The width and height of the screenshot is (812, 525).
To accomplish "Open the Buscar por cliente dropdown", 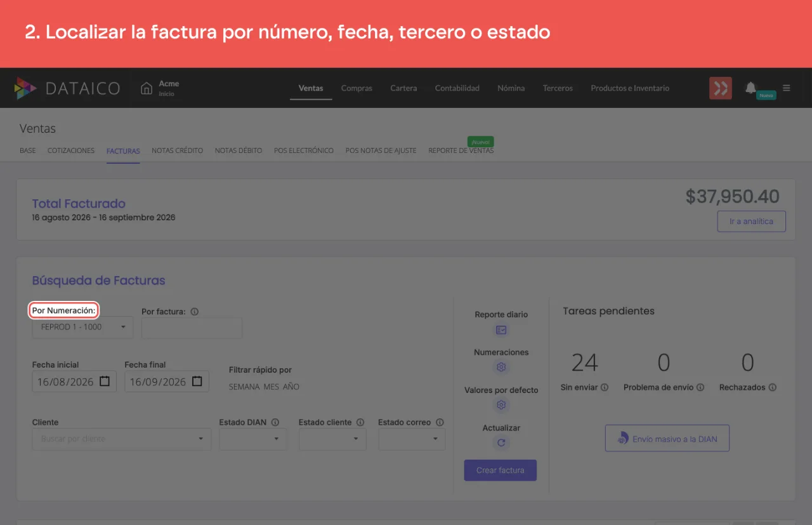I will click(122, 439).
